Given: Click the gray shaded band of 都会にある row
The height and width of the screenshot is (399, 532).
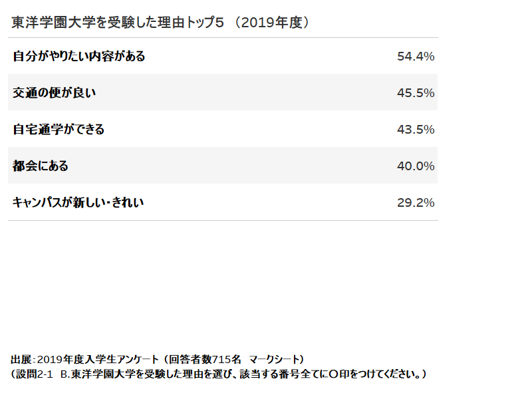Looking at the screenshot, I should click(223, 166).
